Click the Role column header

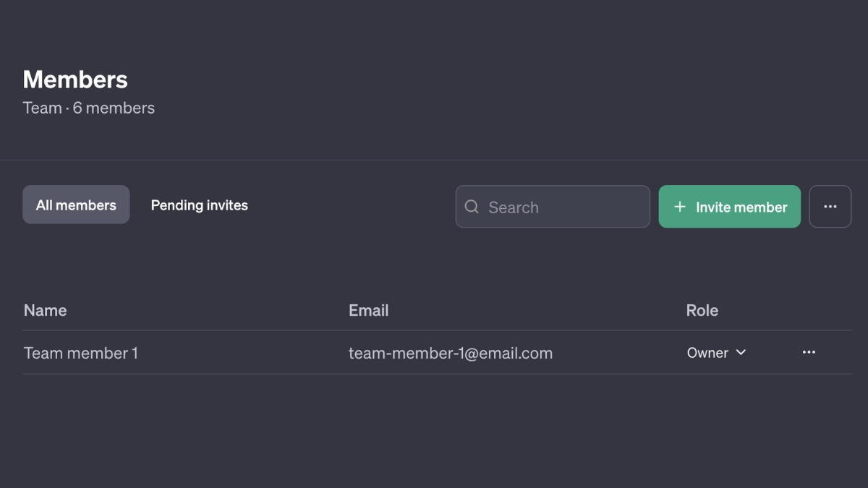[x=702, y=310]
